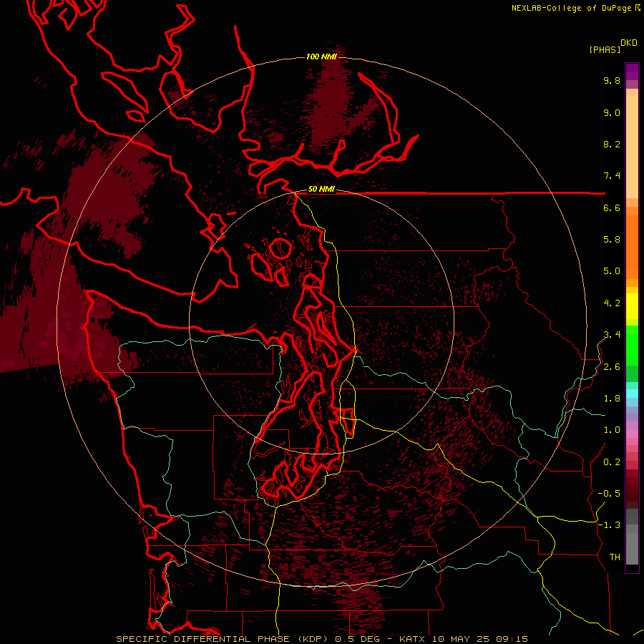This screenshot has height=644, width=644.
Task: Click the 100 NMI range ring label
Action: [321, 57]
